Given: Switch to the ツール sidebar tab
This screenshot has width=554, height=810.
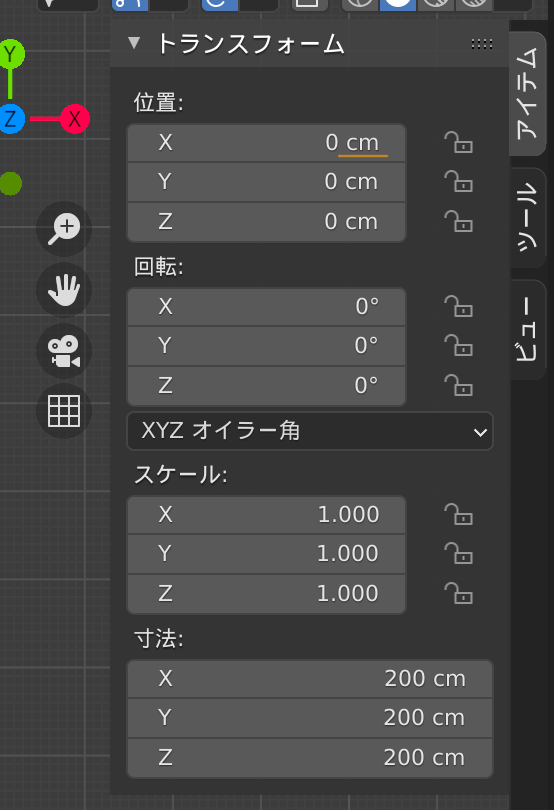Looking at the screenshot, I should (x=528, y=217).
